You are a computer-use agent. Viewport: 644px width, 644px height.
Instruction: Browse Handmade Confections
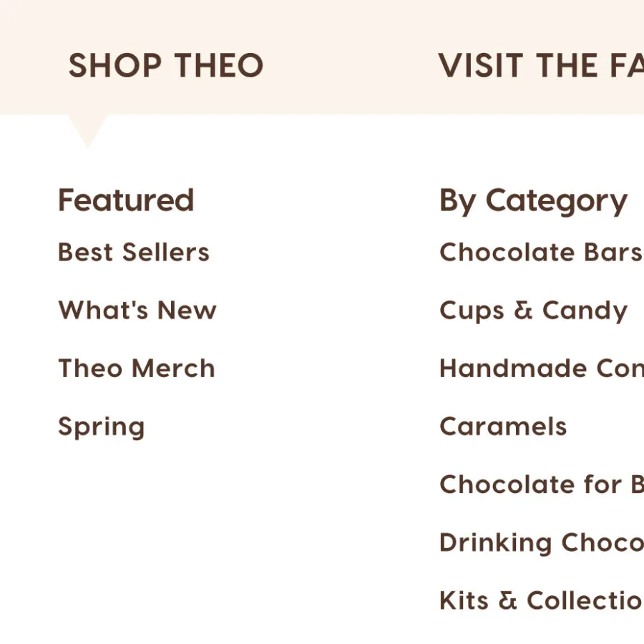(541, 368)
